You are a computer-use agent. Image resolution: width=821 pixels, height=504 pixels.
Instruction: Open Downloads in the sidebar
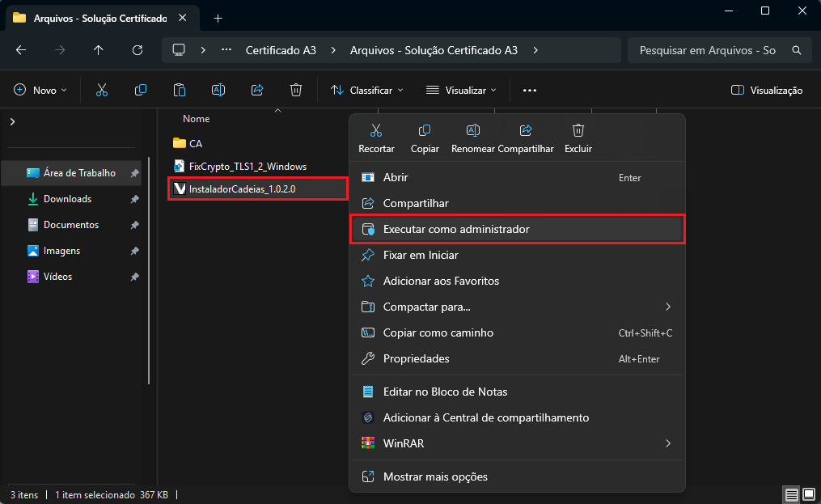click(67, 199)
